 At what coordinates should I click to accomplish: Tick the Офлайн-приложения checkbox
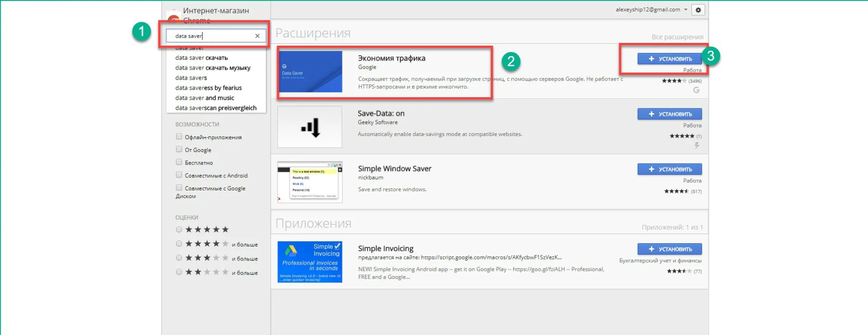point(179,137)
